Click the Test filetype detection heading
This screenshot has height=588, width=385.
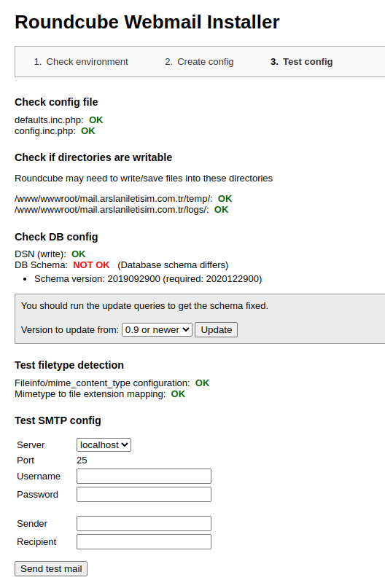[69, 365]
